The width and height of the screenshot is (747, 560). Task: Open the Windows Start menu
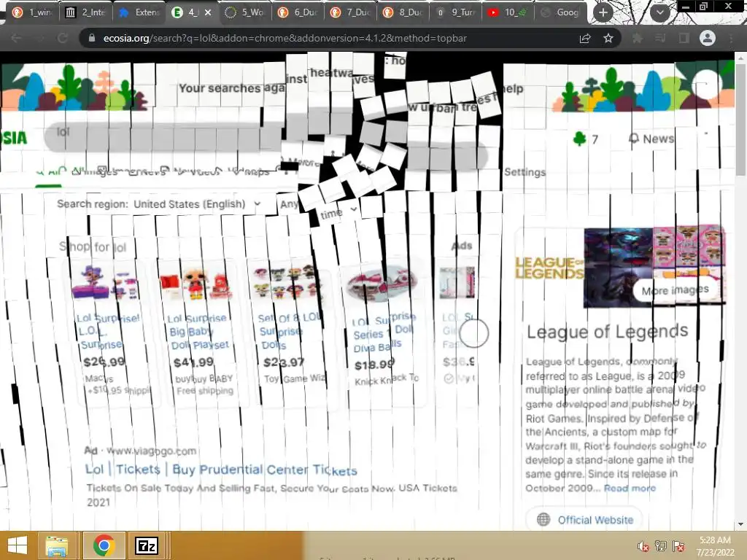18,545
